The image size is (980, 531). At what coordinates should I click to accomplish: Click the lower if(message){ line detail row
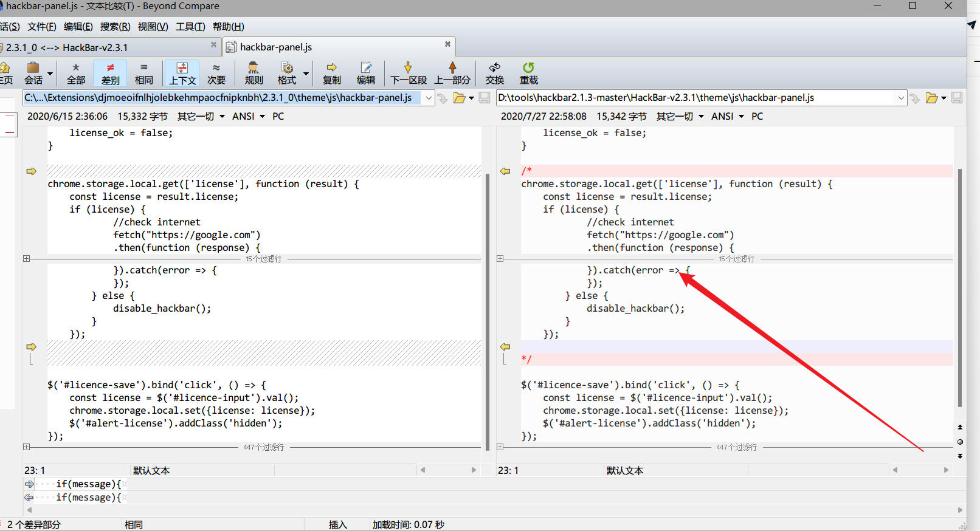tap(494, 498)
